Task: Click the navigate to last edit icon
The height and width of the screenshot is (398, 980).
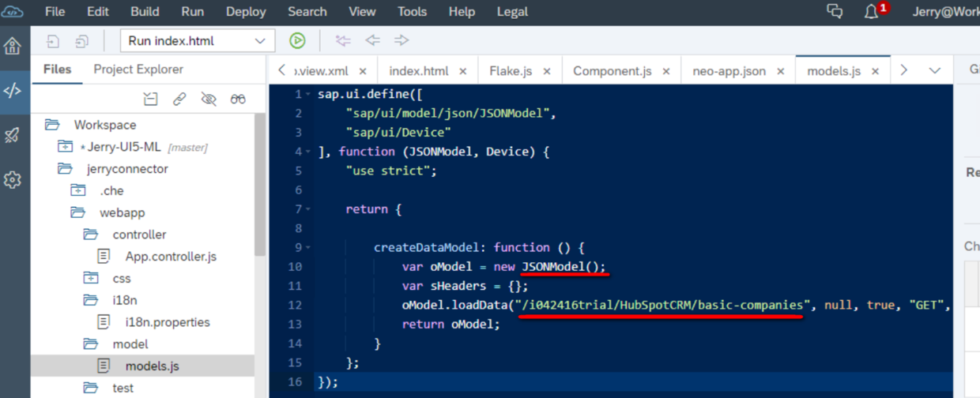Action: click(x=343, y=41)
